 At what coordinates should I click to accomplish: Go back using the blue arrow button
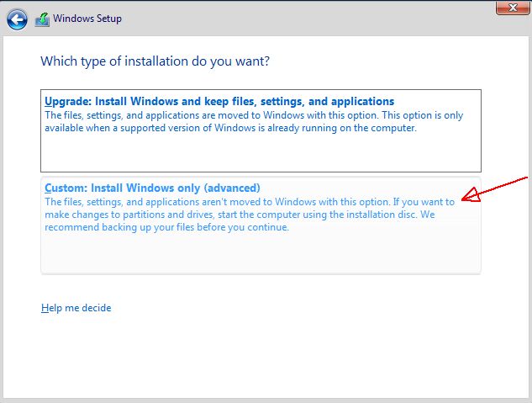(x=17, y=19)
